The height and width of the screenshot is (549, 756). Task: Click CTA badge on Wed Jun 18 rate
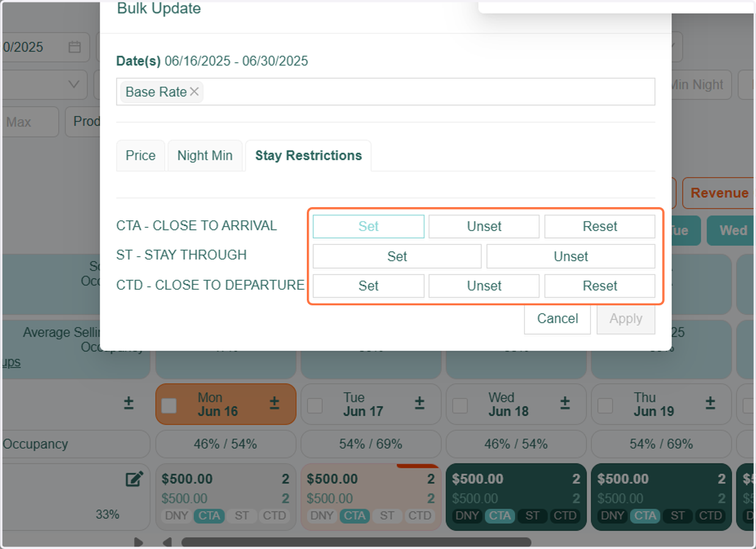500,516
